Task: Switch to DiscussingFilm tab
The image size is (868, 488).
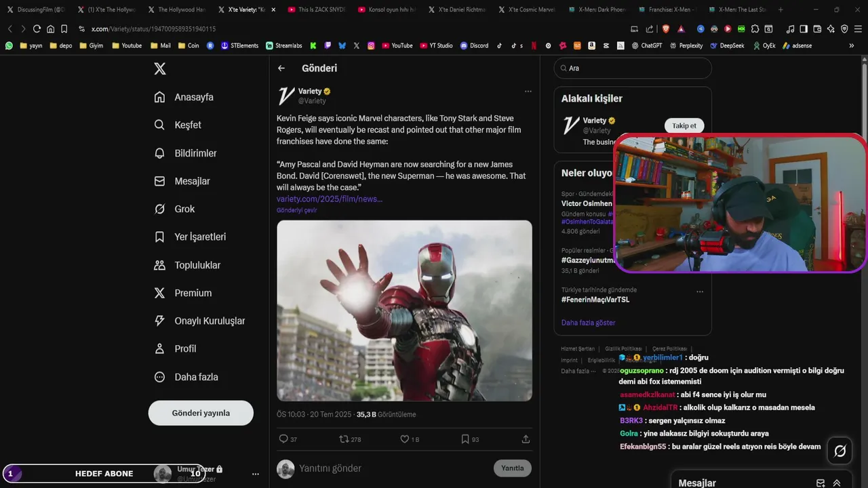Action: tap(36, 9)
